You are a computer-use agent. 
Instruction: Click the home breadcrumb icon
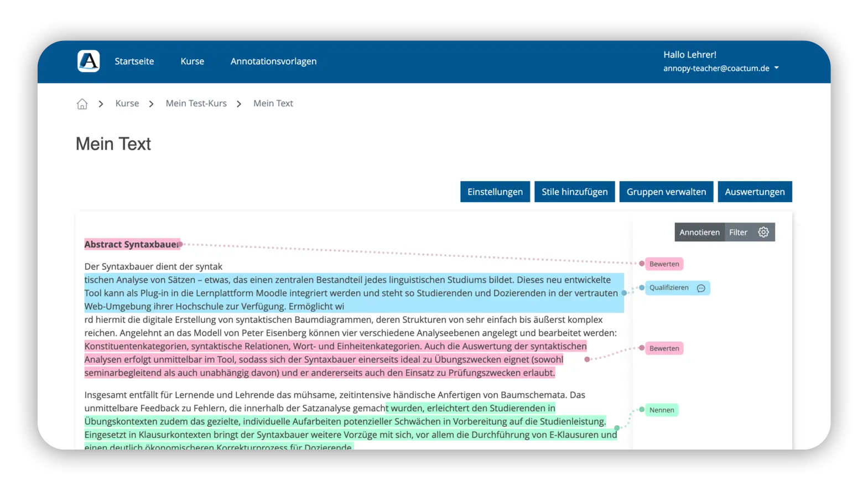[x=82, y=104]
